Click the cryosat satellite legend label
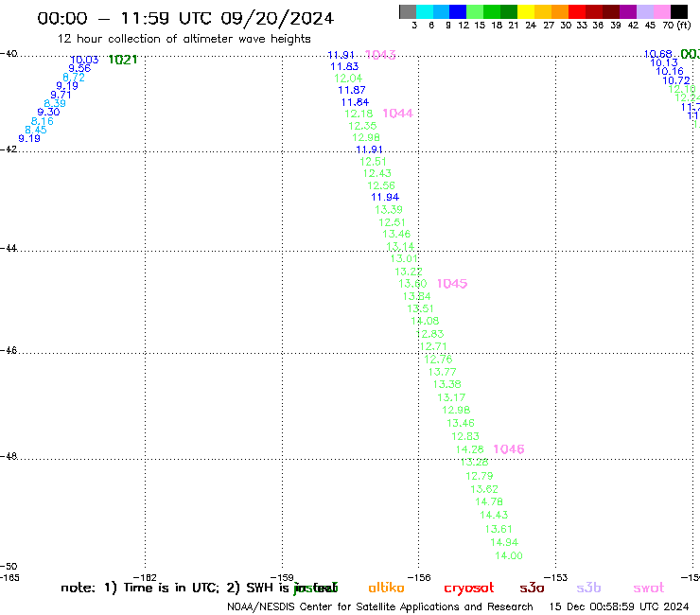Image resolution: width=700 pixels, height=615 pixels. point(469,589)
